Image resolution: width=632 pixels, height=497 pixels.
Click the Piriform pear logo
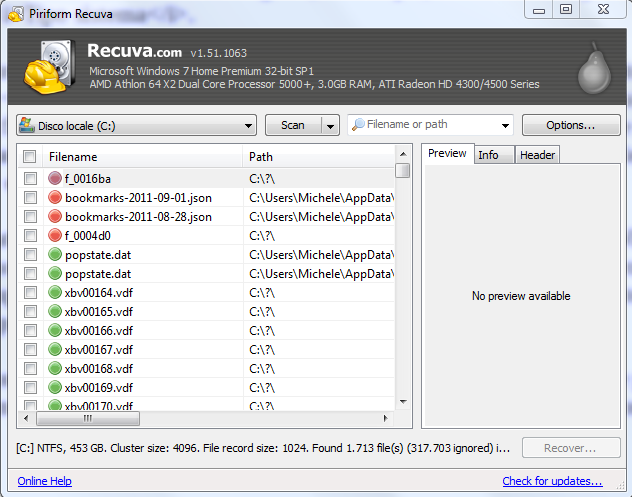tap(595, 68)
